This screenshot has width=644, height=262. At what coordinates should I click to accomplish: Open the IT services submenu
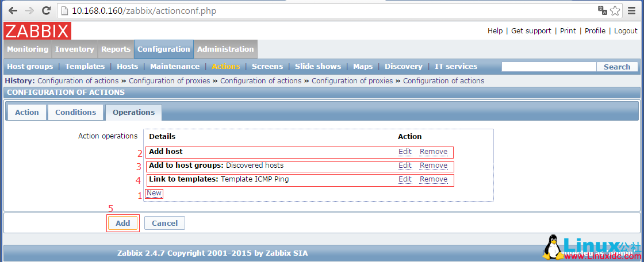point(456,67)
